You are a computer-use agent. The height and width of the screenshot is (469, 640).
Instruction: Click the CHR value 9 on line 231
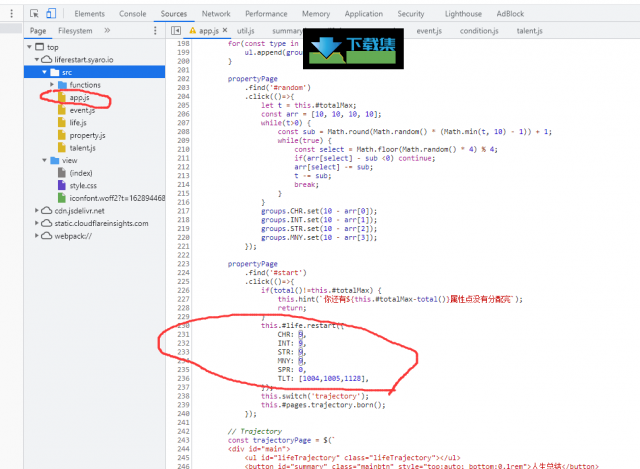tap(300, 334)
